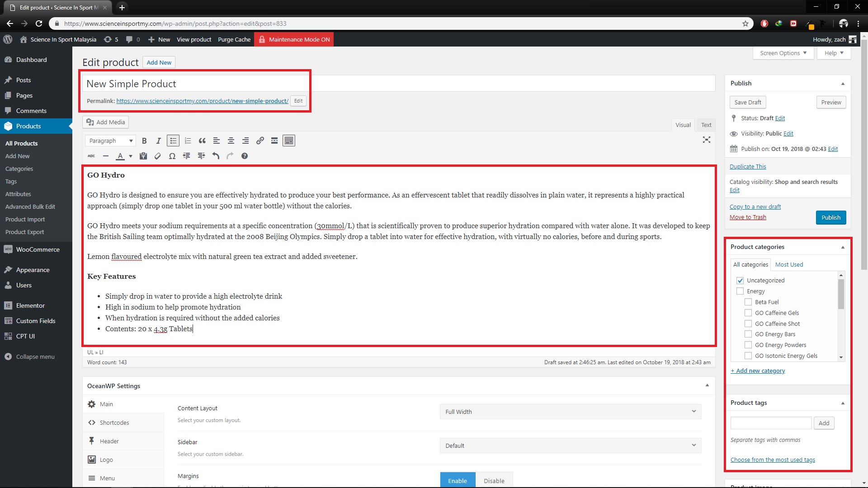Check the GO Energy Bars category
The height and width of the screenshot is (488, 868).
748,334
